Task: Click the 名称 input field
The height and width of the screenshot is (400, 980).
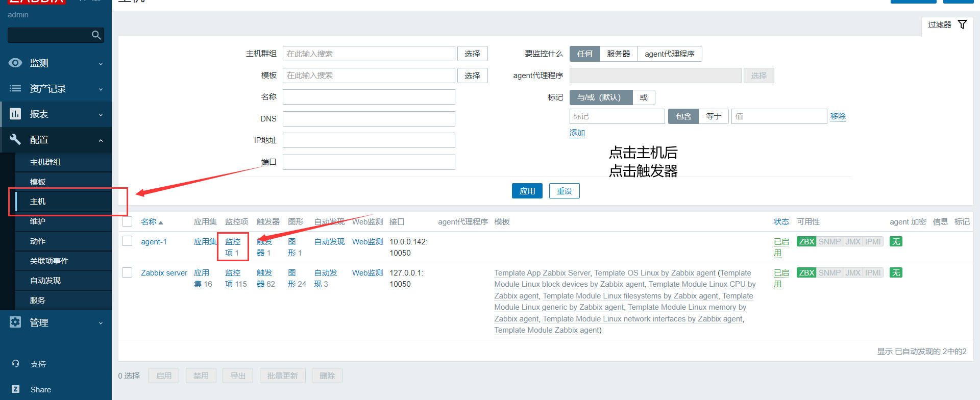Action: click(x=369, y=97)
